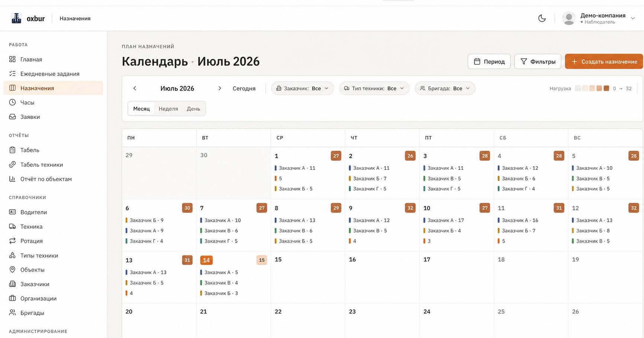Click the oxbur logo icon

16,18
